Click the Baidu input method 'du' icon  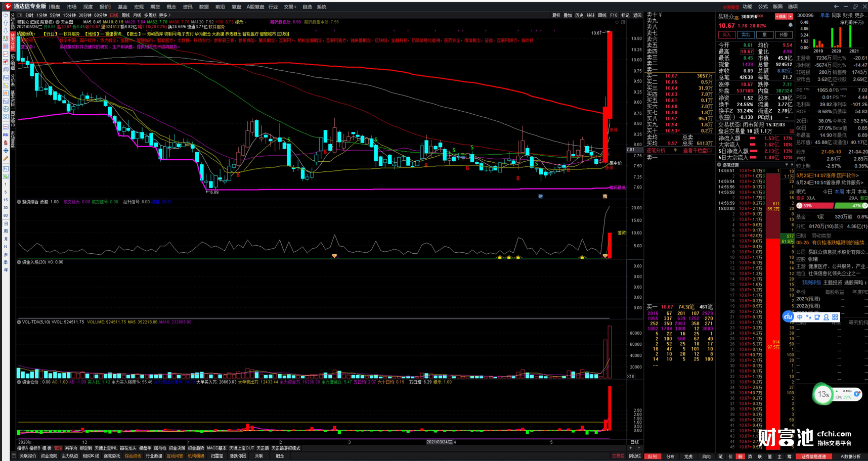click(788, 317)
